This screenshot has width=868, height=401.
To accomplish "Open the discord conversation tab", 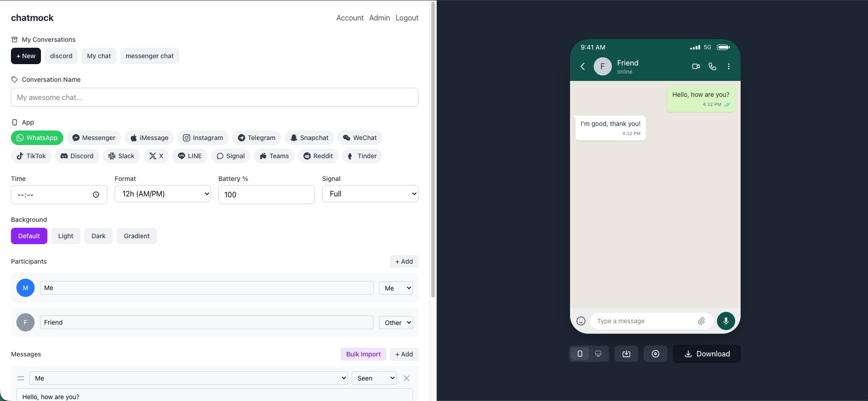I will pyautogui.click(x=61, y=56).
